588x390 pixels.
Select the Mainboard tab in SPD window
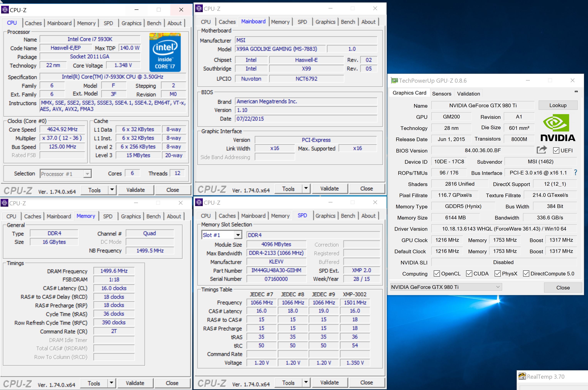253,216
